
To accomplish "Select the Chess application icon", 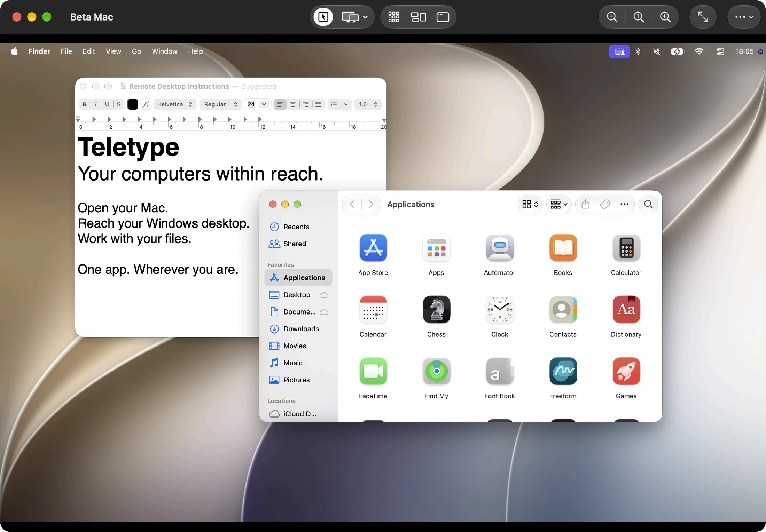I will (x=436, y=309).
